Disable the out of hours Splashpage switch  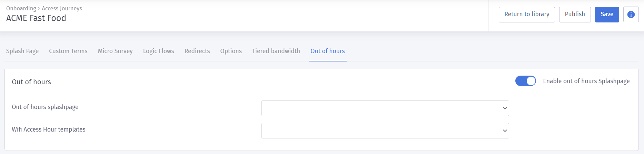[x=525, y=81]
